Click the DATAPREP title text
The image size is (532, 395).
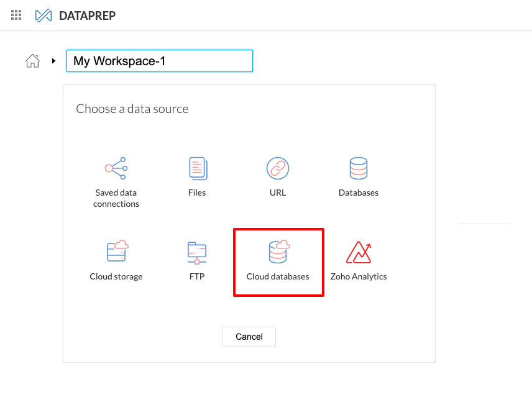point(87,16)
